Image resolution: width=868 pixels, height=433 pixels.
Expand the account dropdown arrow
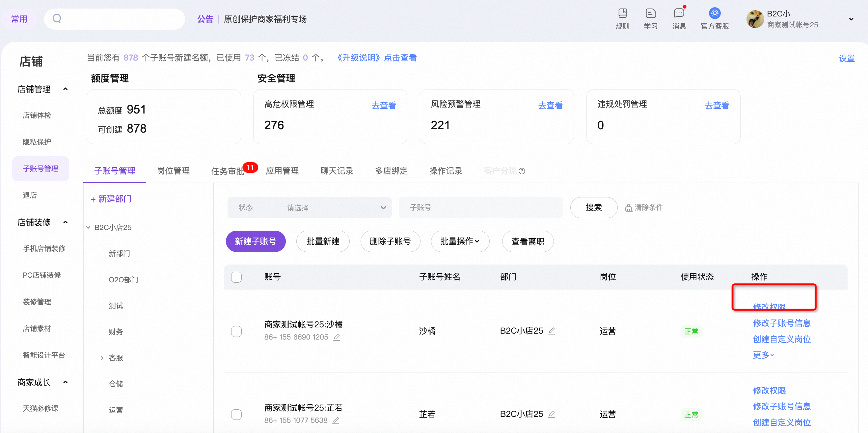[x=851, y=19]
